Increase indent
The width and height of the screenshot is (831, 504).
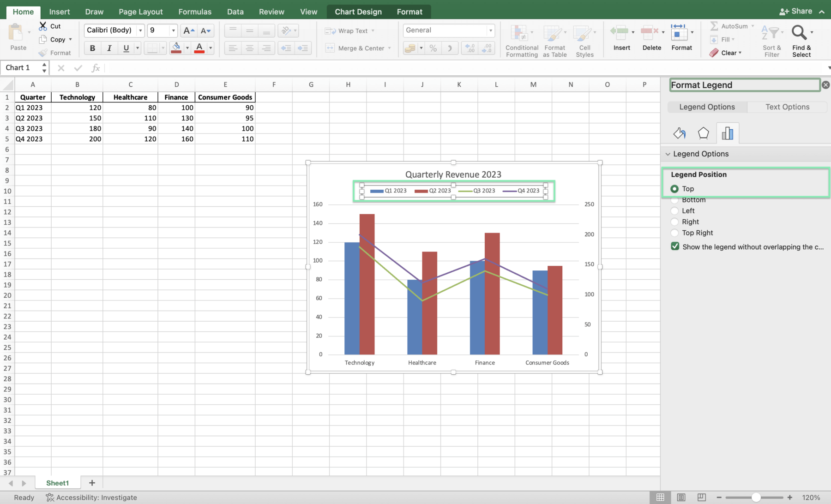[x=303, y=48]
